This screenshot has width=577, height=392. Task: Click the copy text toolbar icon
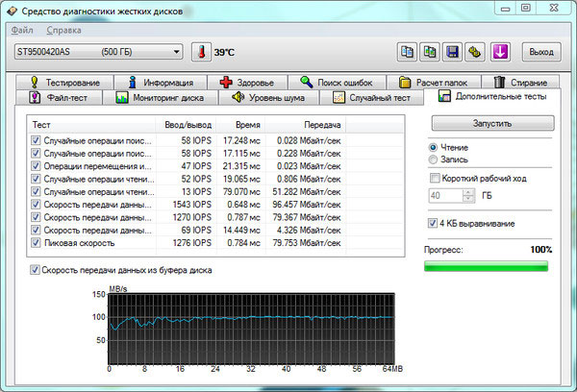click(x=407, y=52)
